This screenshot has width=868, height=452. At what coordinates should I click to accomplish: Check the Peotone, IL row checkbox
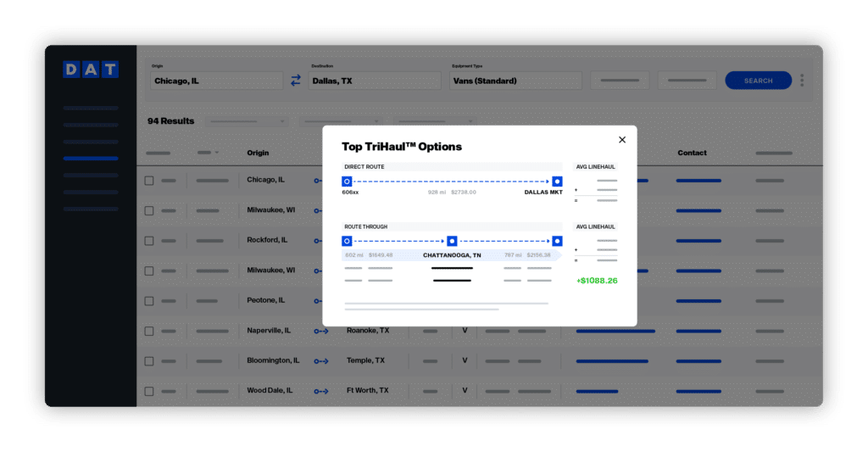pyautogui.click(x=149, y=301)
